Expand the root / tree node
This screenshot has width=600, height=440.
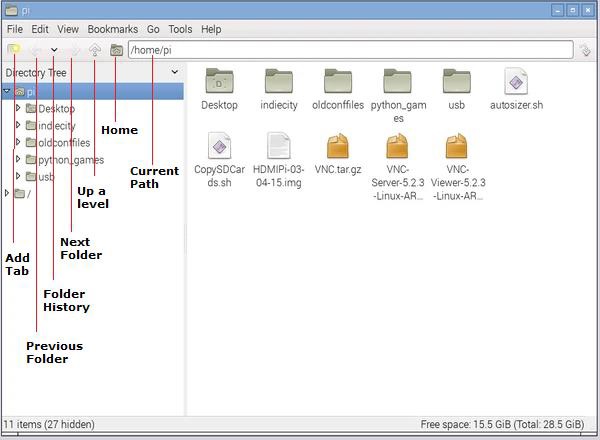tap(7, 193)
